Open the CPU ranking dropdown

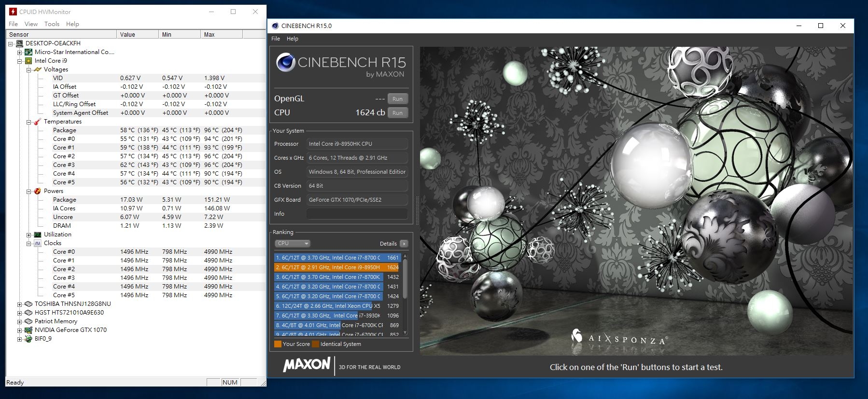293,244
